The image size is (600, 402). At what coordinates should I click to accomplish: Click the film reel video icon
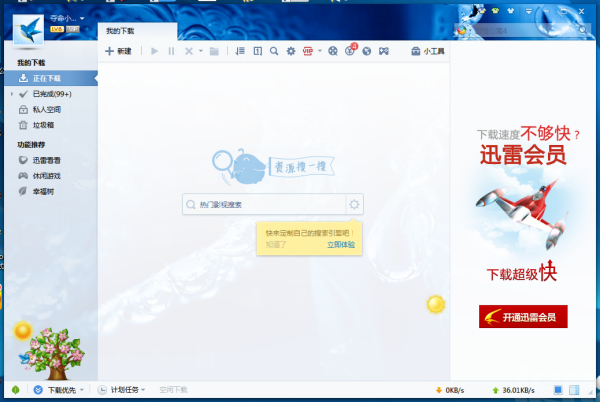[333, 51]
